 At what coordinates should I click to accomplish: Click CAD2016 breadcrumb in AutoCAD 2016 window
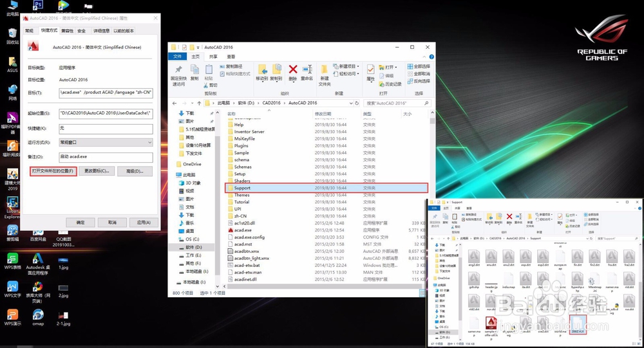(x=271, y=103)
